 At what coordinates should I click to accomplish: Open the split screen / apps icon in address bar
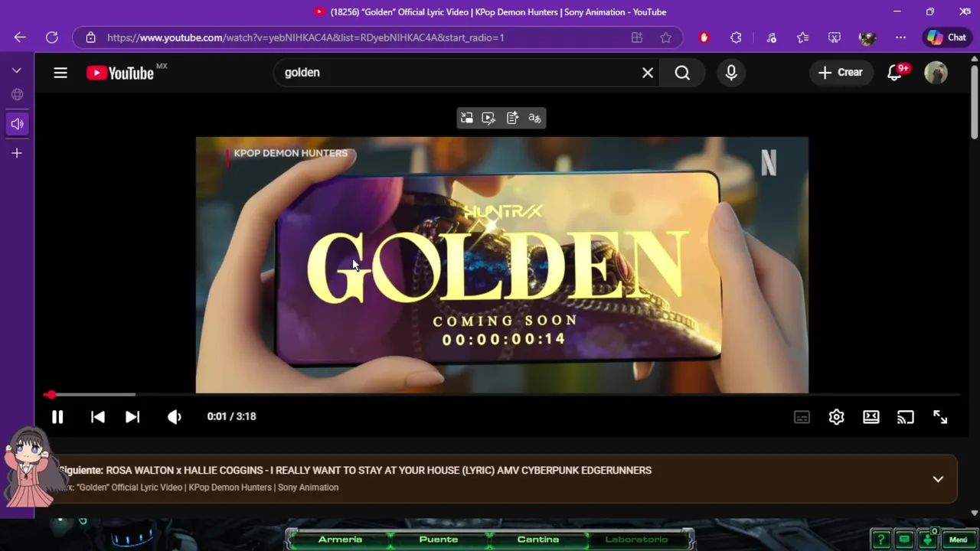pos(636,37)
